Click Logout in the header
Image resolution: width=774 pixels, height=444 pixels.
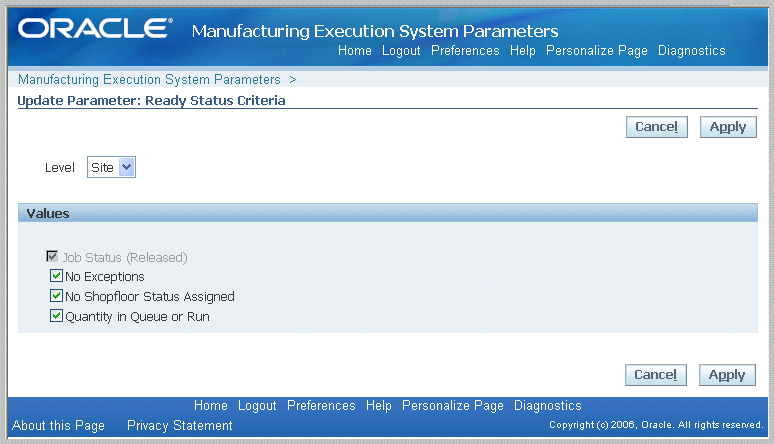click(x=401, y=50)
